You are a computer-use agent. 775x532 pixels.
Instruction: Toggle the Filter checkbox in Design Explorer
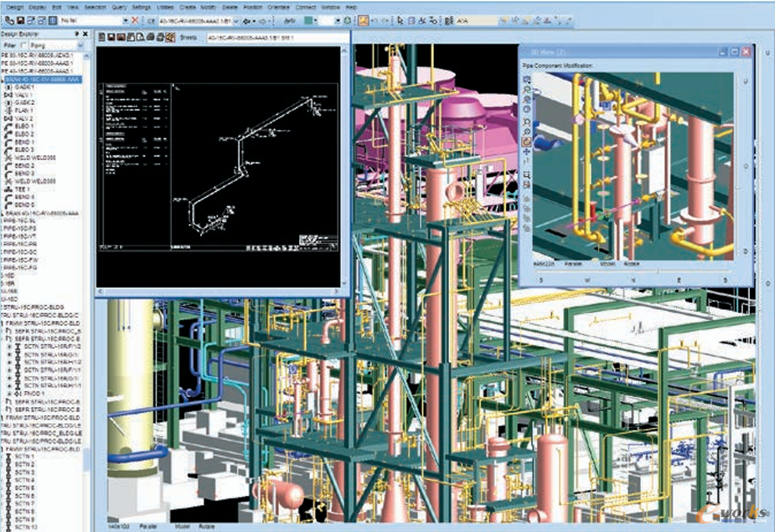(x=23, y=45)
